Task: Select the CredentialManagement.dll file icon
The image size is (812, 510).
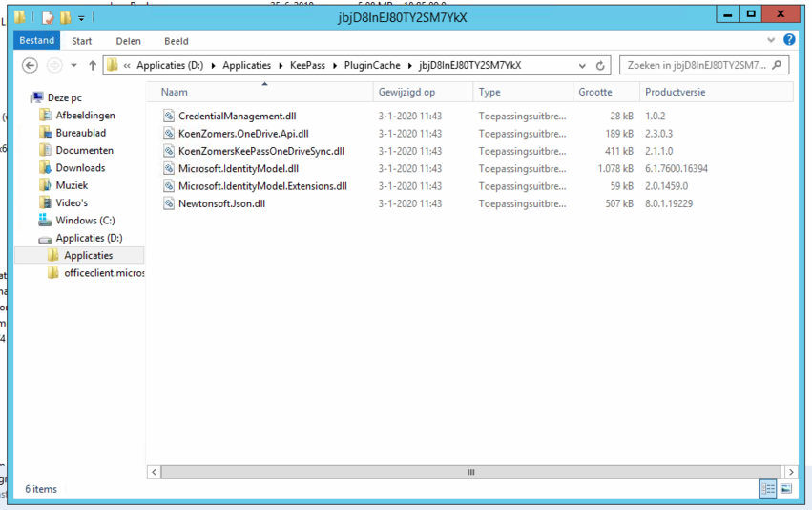Action: 169,117
